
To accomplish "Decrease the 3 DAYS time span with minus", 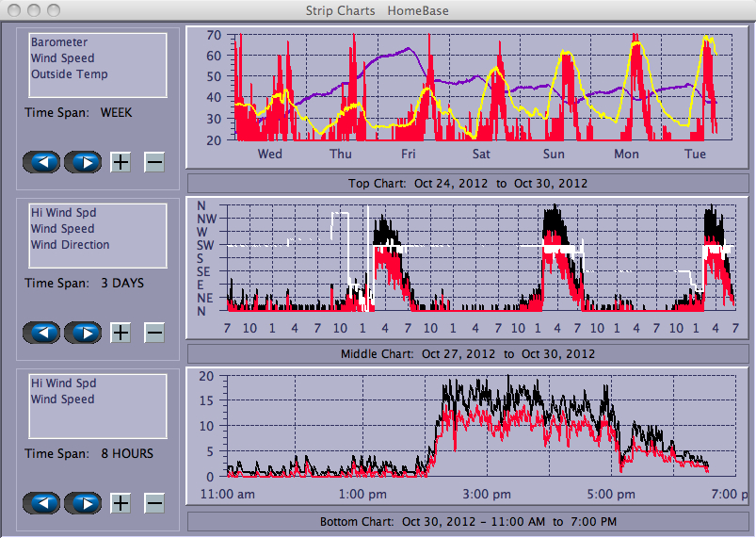I will pyautogui.click(x=154, y=333).
